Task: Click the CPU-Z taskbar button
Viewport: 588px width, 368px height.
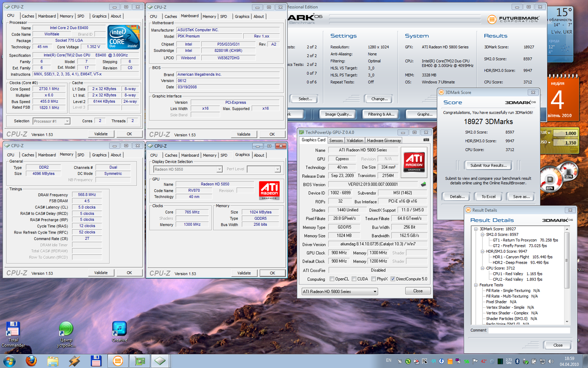Action: [160, 361]
